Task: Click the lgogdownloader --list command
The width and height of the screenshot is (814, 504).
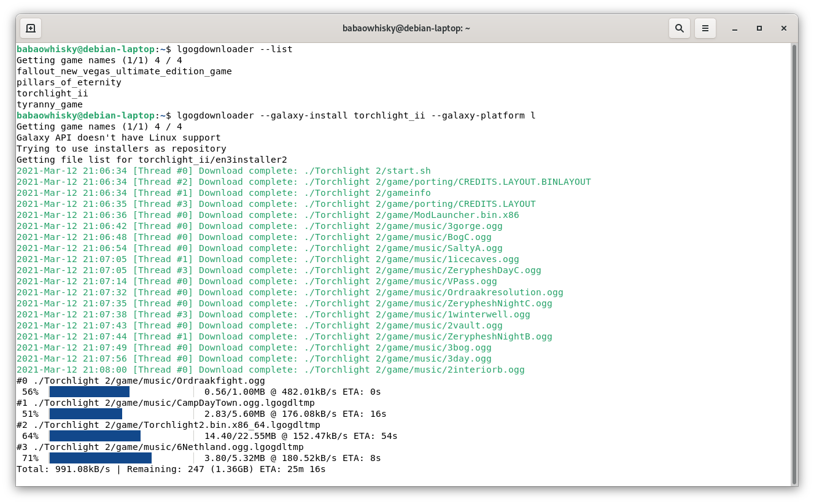Action: pyautogui.click(x=235, y=49)
